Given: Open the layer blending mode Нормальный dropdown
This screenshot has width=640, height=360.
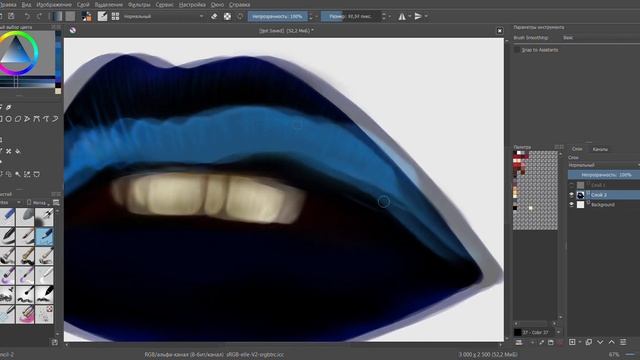Looking at the screenshot, I should pyautogui.click(x=604, y=165).
